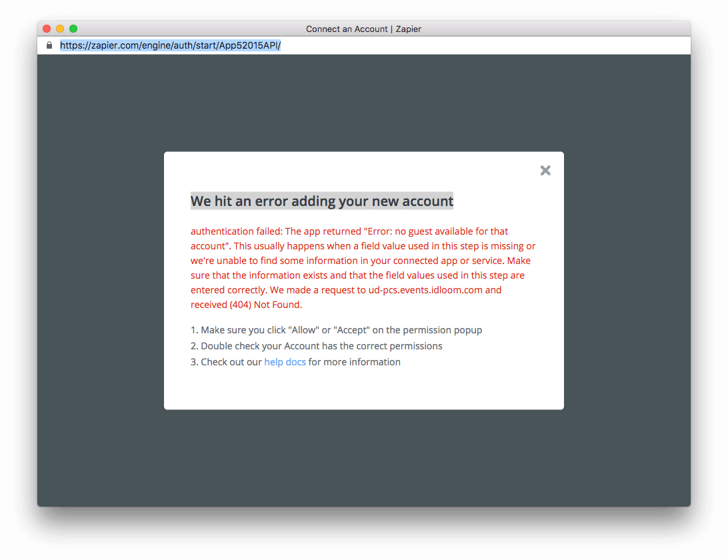This screenshot has width=728, height=560.
Task: Click the red close traffic light button
Action: coord(46,29)
